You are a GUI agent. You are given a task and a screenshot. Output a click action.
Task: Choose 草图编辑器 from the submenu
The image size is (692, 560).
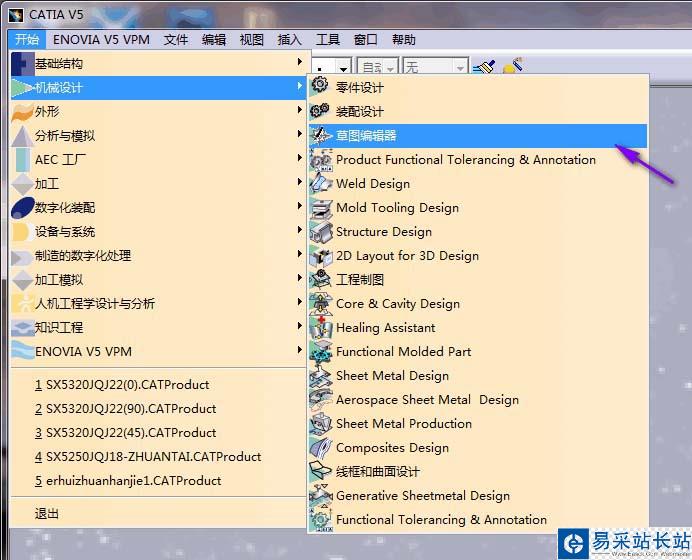[x=478, y=135]
